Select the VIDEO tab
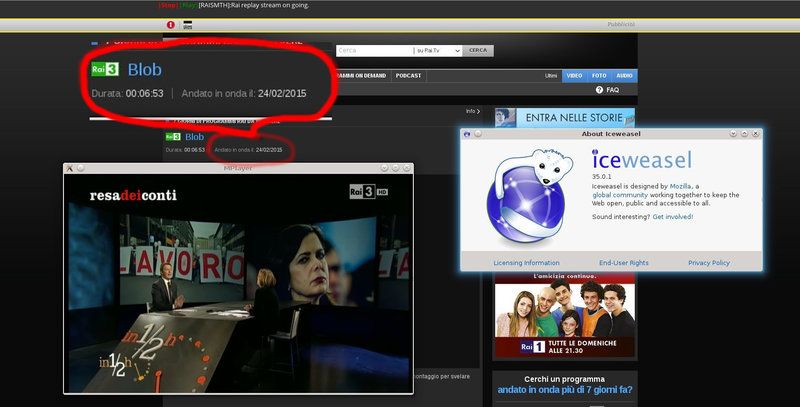800x407 pixels. [x=575, y=75]
